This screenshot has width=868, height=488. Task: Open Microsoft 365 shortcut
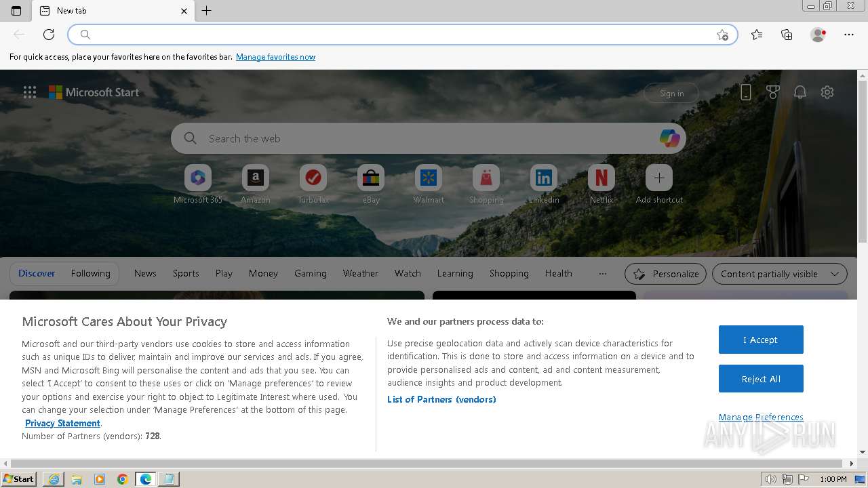pos(198,184)
